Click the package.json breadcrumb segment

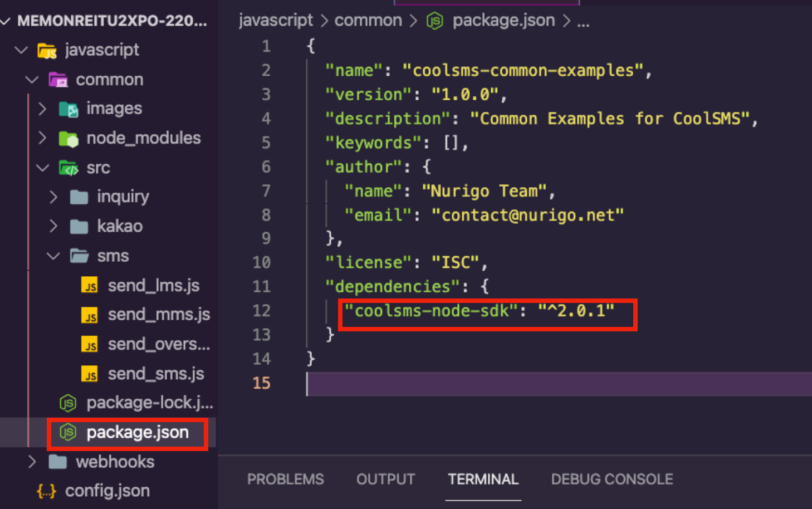click(x=503, y=21)
